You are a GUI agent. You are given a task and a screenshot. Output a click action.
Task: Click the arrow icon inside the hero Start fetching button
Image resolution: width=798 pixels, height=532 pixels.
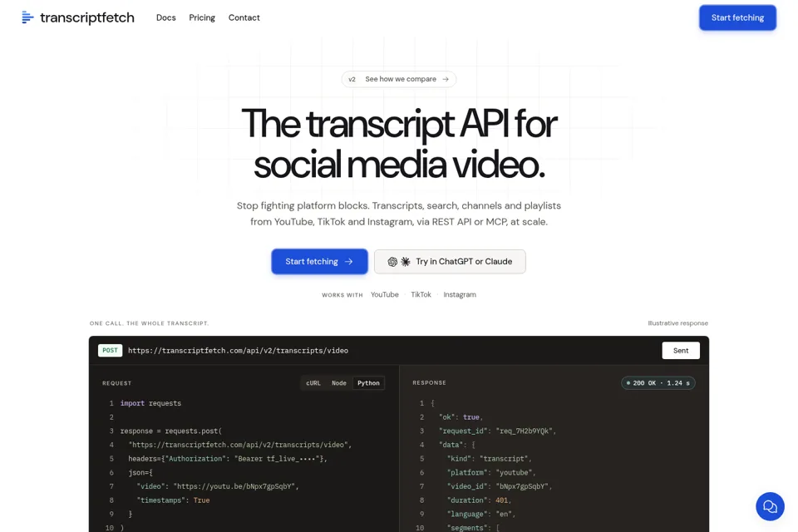(348, 262)
